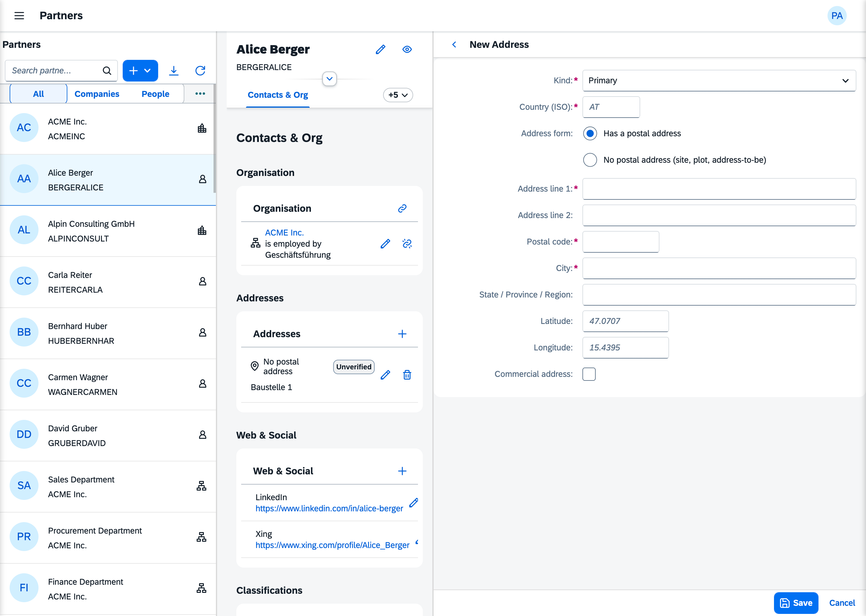Cancel the new address form
Image resolution: width=866 pixels, height=616 pixels.
click(842, 603)
